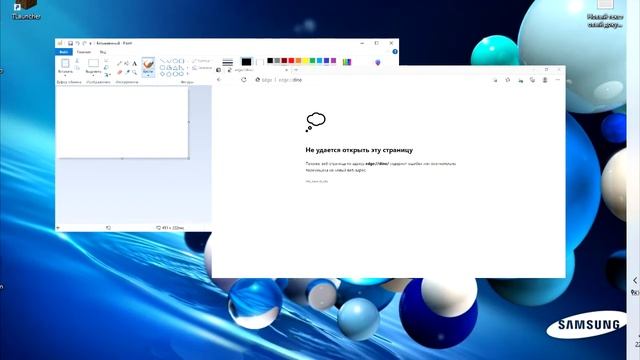Click the Redo arrow in Paint title bar

coord(84,43)
